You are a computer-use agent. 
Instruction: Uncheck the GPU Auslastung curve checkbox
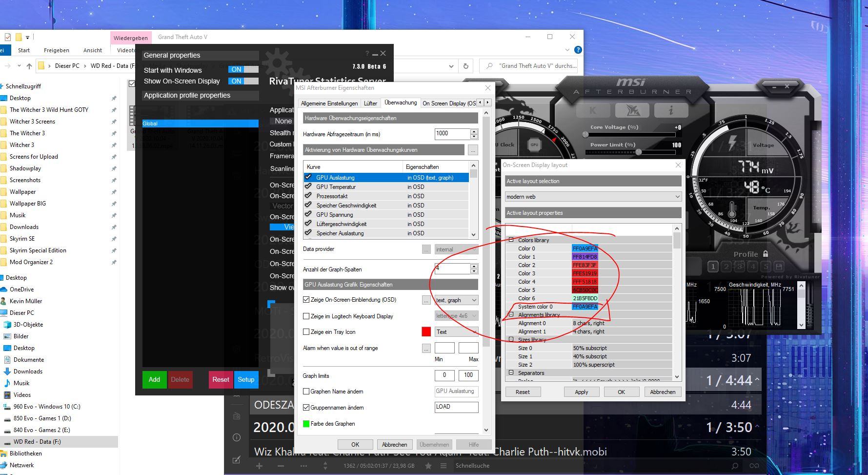click(x=308, y=177)
